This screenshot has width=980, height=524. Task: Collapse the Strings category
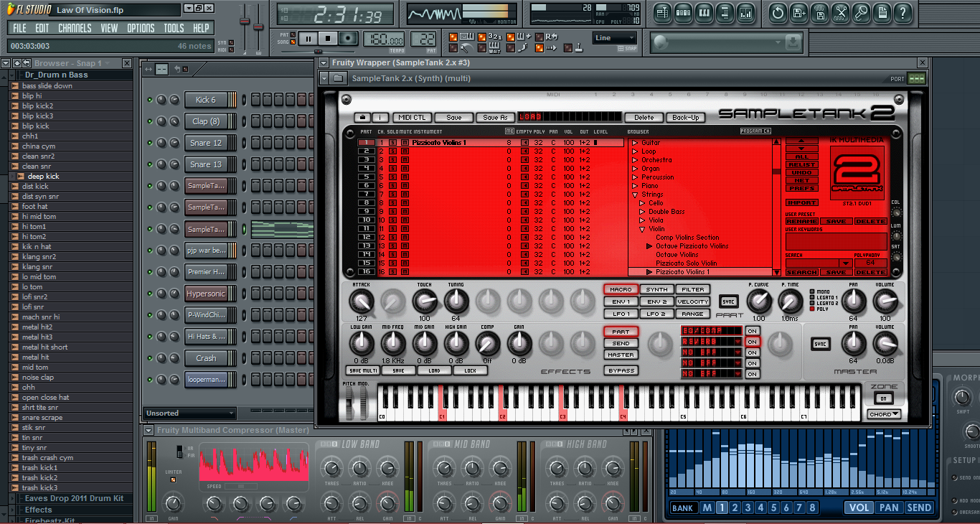[x=635, y=195]
